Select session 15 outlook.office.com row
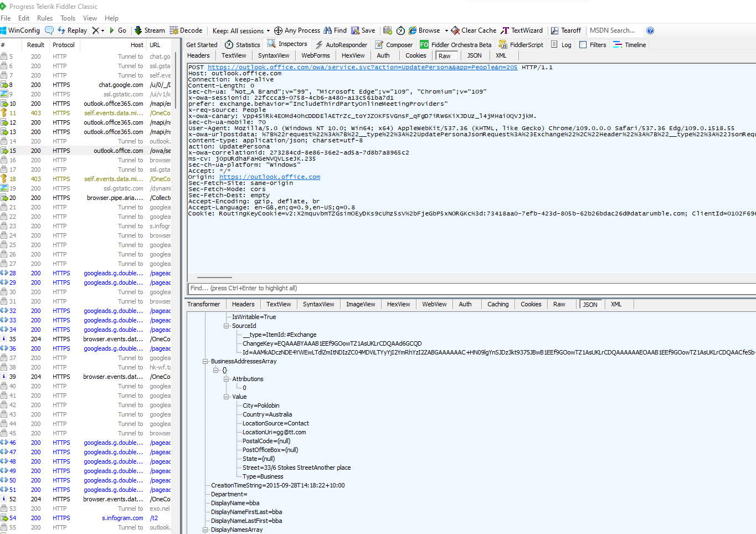The height and width of the screenshot is (534, 756). 86,151
